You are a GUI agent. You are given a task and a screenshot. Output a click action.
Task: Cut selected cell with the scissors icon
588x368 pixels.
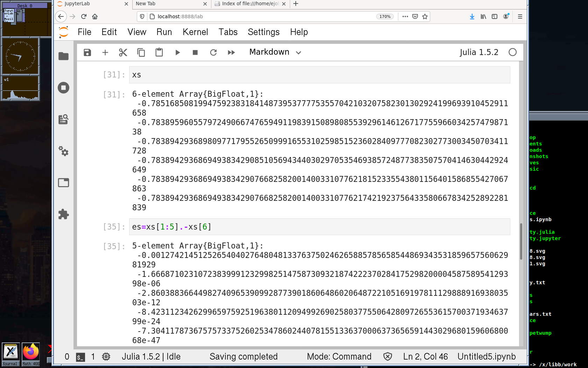[123, 53]
